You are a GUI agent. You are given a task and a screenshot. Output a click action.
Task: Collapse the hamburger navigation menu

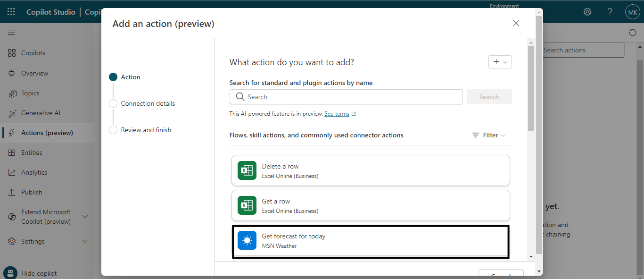click(11, 33)
